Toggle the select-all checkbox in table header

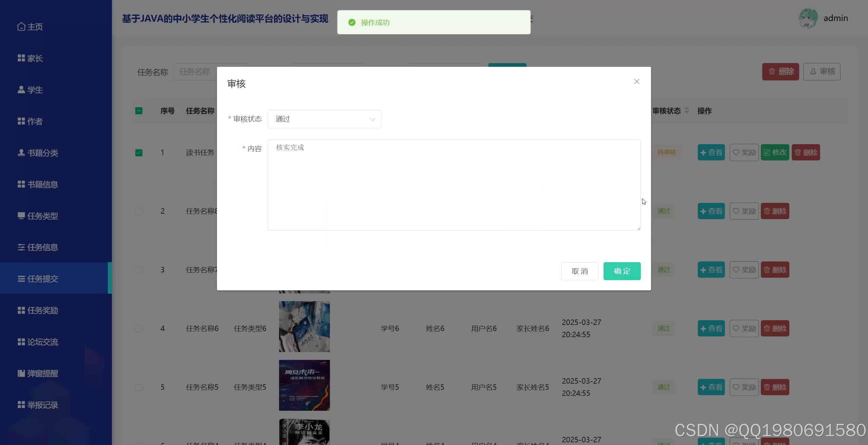[139, 111]
